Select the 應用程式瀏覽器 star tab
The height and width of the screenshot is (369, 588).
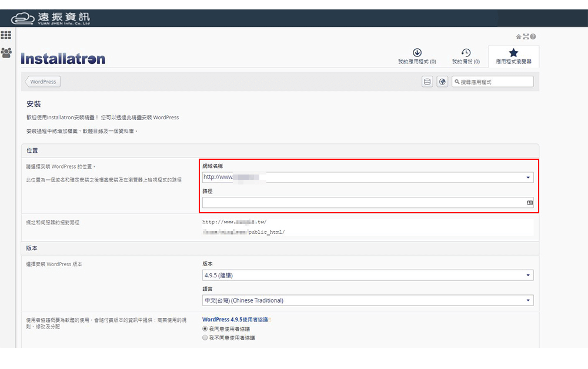point(513,56)
